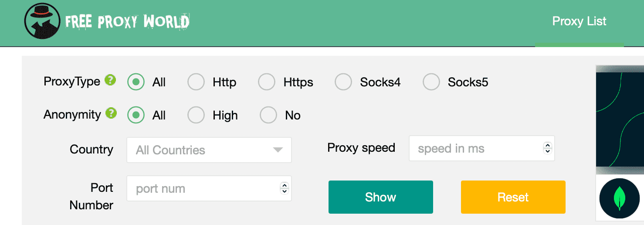
Task: Click the Proxy speed stepper arrows
Action: pos(548,148)
